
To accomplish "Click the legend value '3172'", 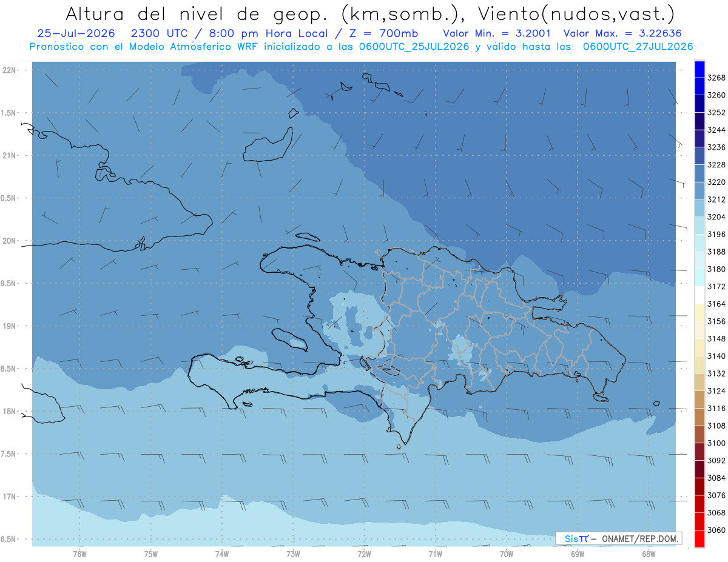I will 716,286.
